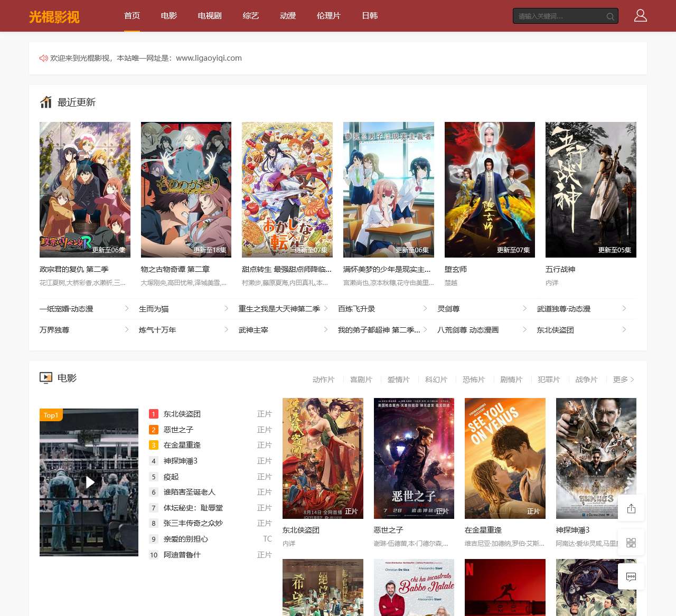The width and height of the screenshot is (676, 616).
Task: Filter movies by 爱情片 category
Action: 398,380
